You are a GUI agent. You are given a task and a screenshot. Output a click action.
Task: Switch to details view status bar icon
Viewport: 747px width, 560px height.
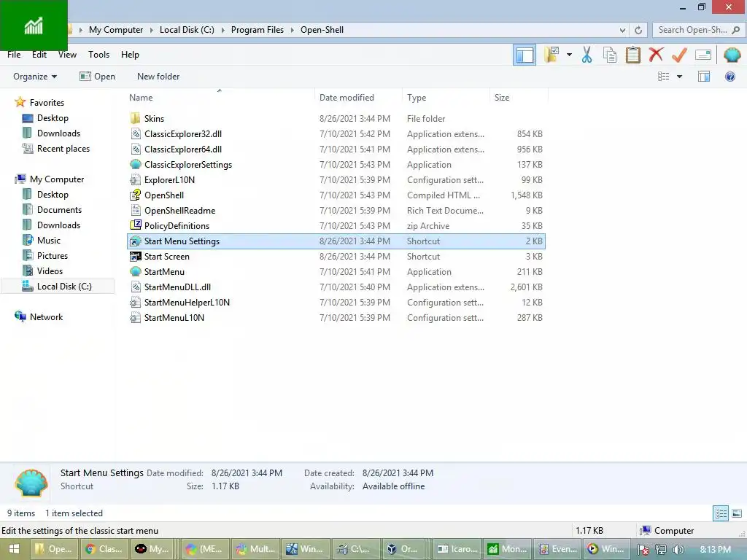coord(720,513)
